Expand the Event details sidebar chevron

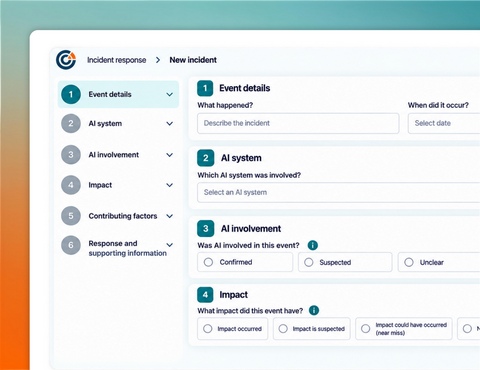point(170,94)
